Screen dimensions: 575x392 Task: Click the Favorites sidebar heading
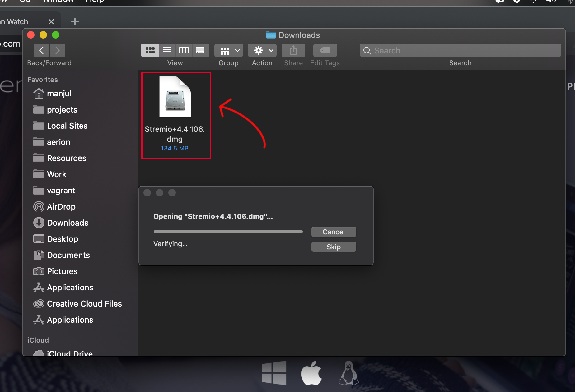[x=43, y=80]
